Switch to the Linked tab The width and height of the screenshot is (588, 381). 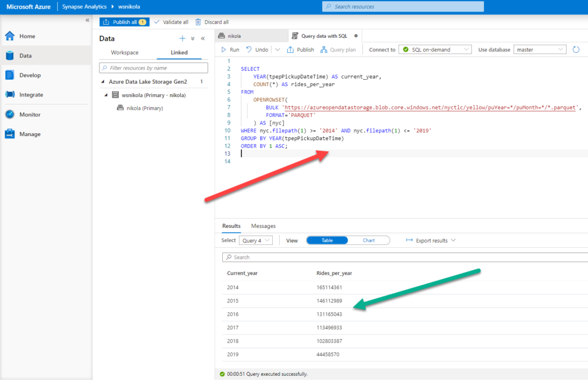click(179, 52)
